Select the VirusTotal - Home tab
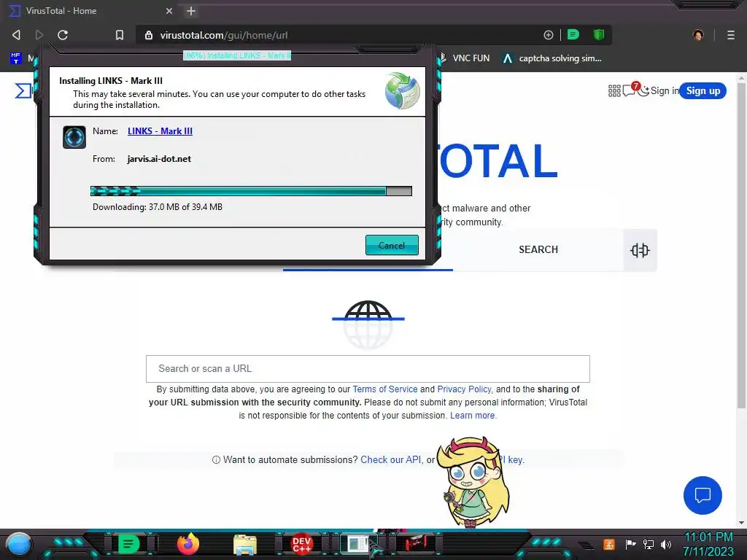 [90, 11]
